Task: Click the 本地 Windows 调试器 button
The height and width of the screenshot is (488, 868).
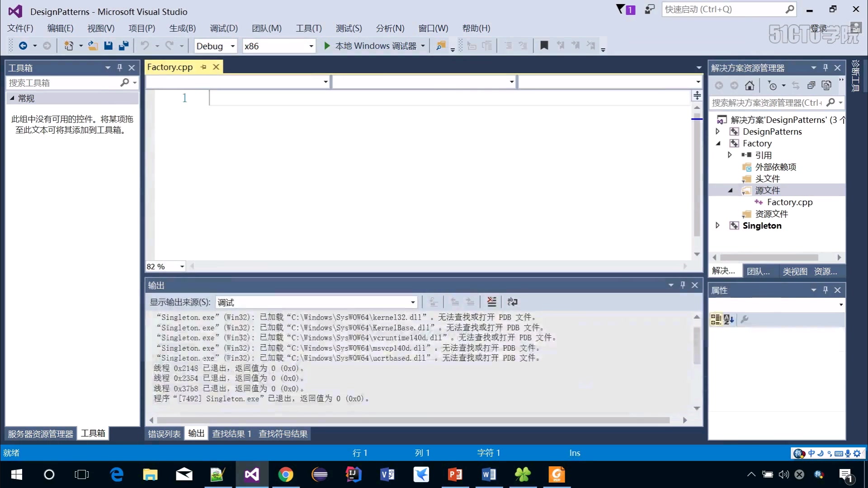Action: click(x=375, y=46)
